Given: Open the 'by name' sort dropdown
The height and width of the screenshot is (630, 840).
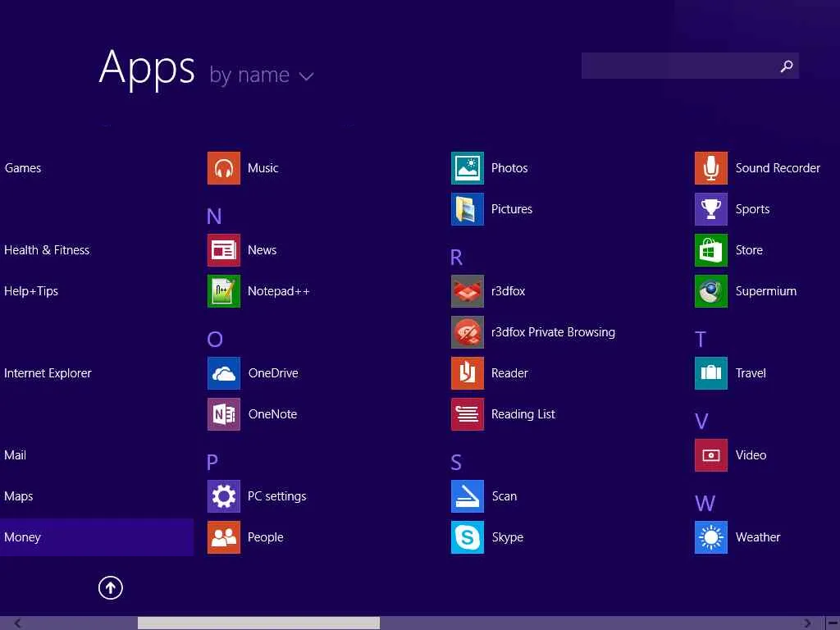Looking at the screenshot, I should tap(261, 75).
